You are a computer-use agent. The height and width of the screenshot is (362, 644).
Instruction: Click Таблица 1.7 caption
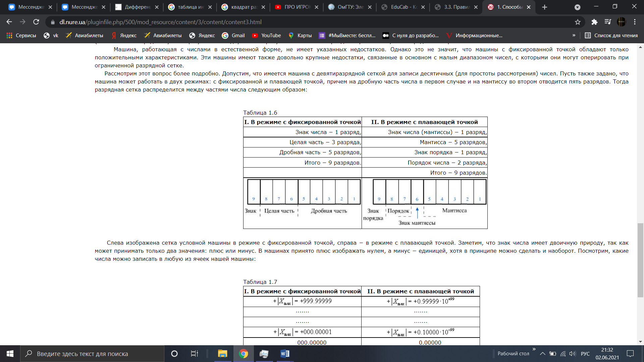point(260,282)
